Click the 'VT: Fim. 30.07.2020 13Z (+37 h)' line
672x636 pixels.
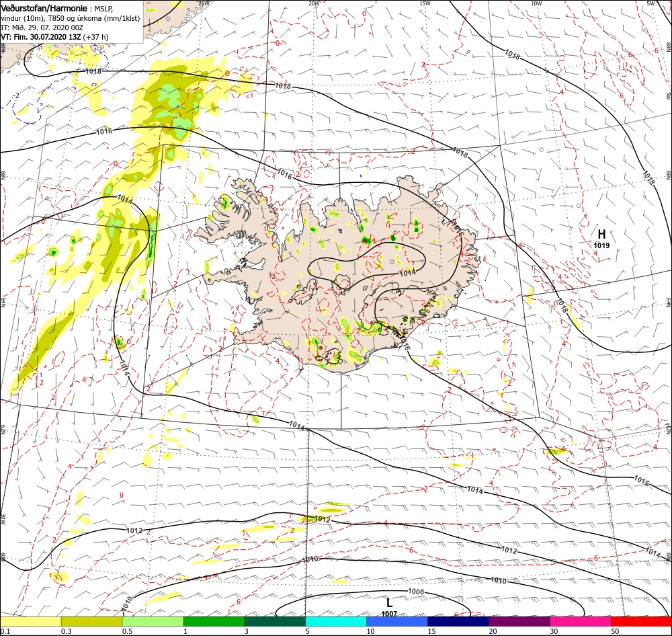pos(55,37)
